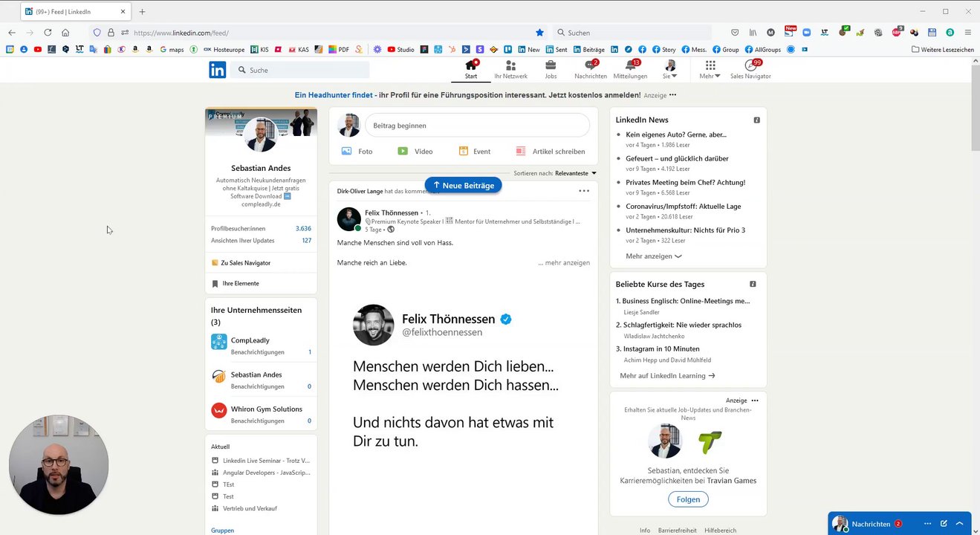The image size is (980, 535).
Task: Open the Start home icon in navigation
Action: pos(471,69)
